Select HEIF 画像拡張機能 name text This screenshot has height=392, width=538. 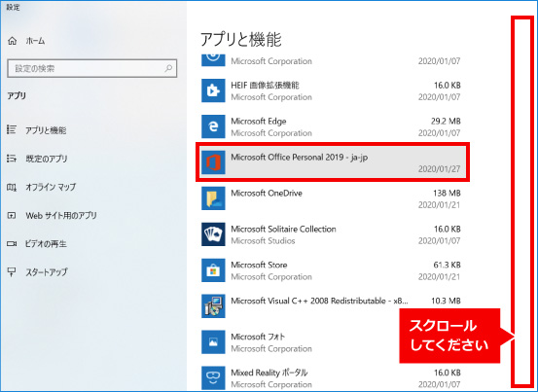pyautogui.click(x=265, y=85)
